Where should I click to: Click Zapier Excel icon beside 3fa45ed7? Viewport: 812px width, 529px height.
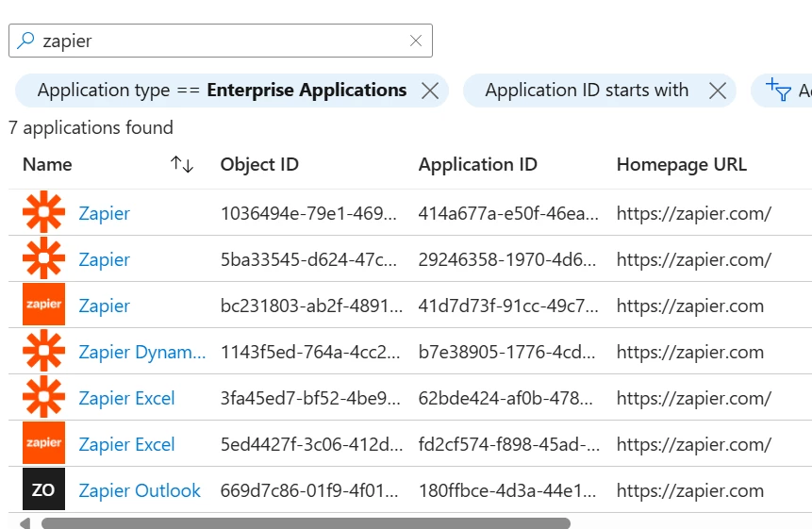44,396
